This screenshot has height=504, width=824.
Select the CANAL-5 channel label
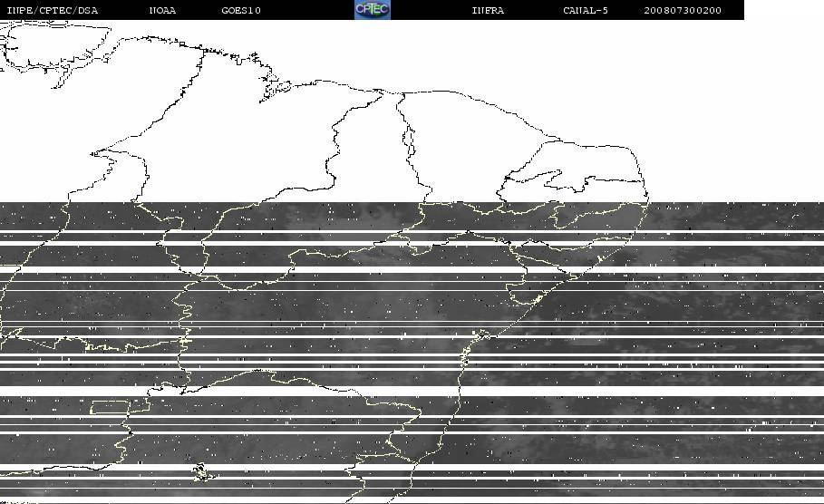pos(586,11)
